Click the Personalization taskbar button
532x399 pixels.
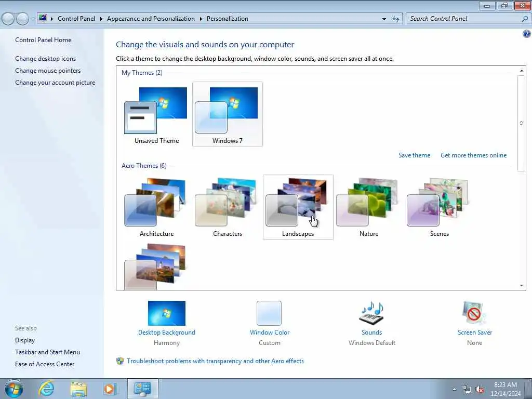142,389
